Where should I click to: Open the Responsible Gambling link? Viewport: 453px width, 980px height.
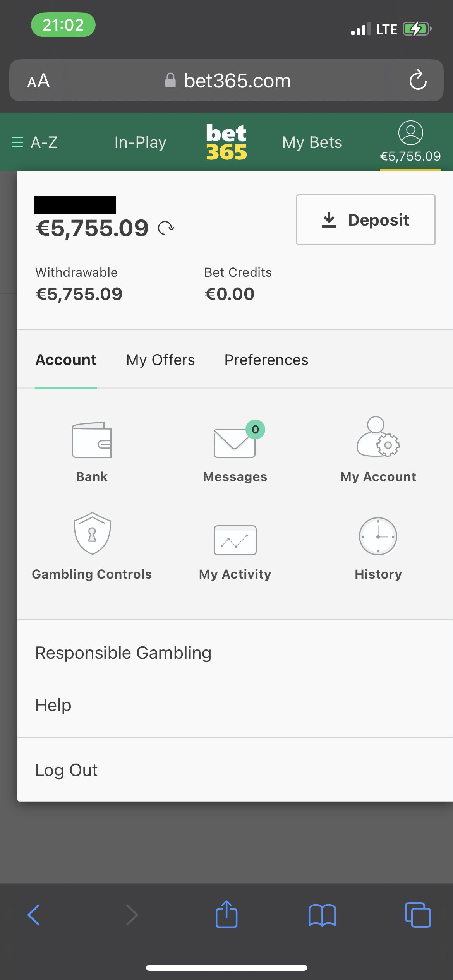point(123,653)
